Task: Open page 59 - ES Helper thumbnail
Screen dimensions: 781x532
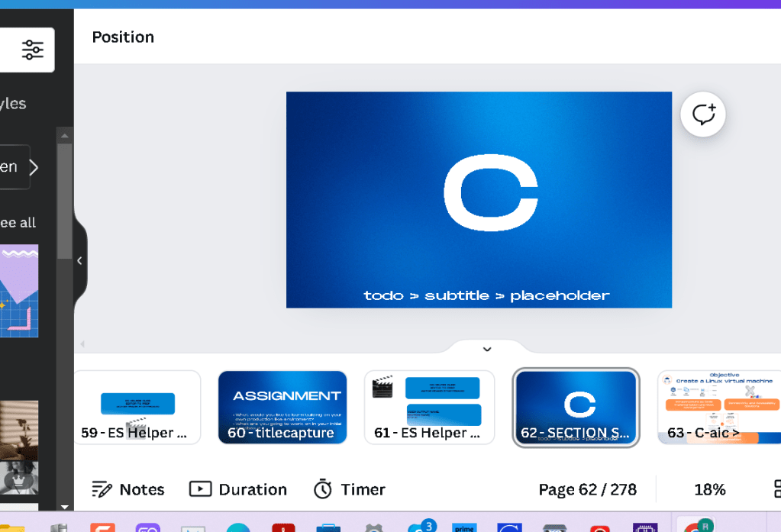Action: click(x=137, y=408)
